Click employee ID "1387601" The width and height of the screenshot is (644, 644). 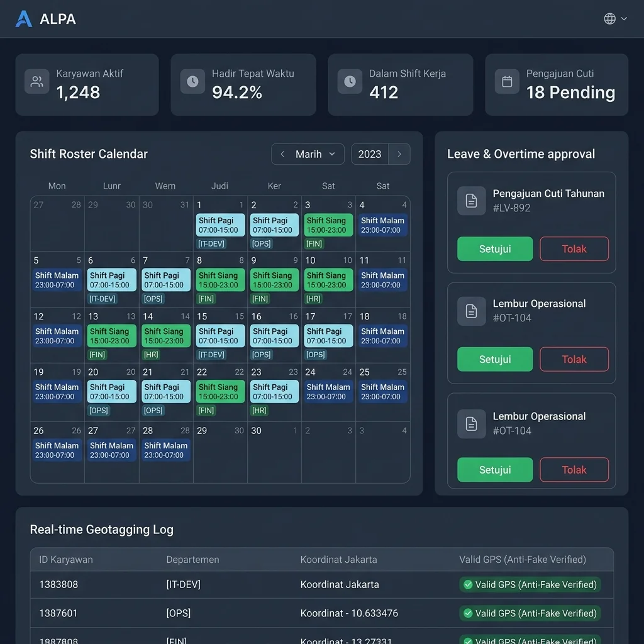58,613
